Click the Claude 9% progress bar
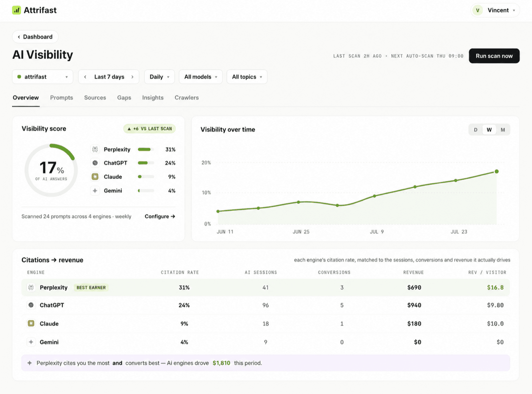This screenshot has width=532, height=394. click(x=146, y=177)
